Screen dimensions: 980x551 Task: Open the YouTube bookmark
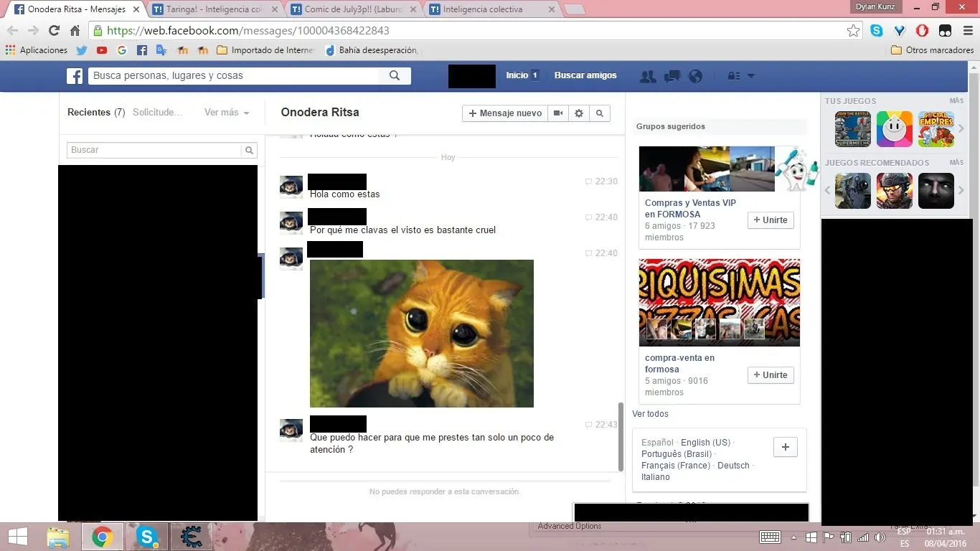pyautogui.click(x=102, y=50)
